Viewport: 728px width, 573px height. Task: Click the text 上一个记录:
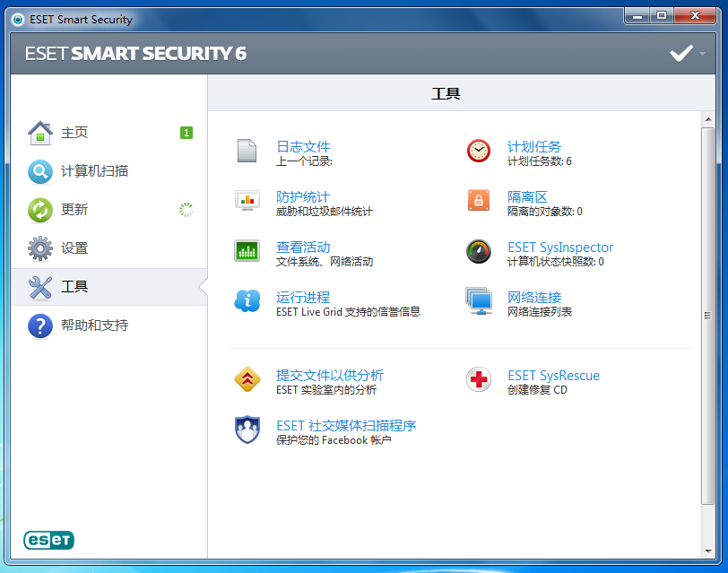pos(304,161)
